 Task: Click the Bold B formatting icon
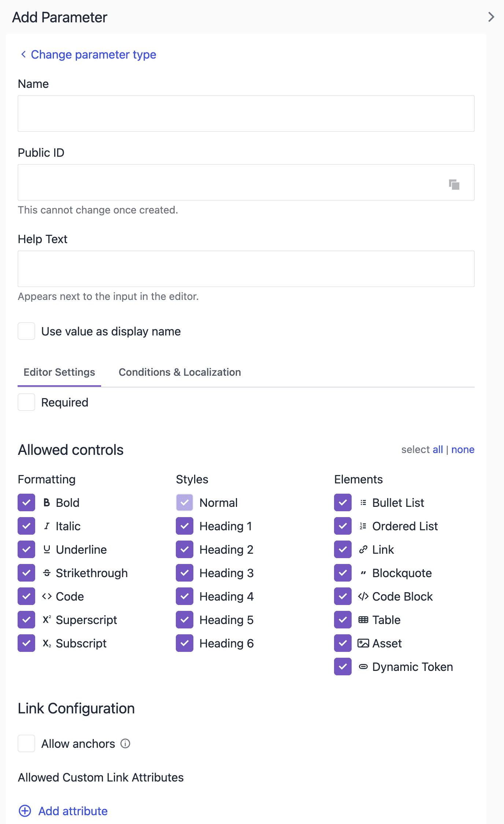[x=47, y=502]
